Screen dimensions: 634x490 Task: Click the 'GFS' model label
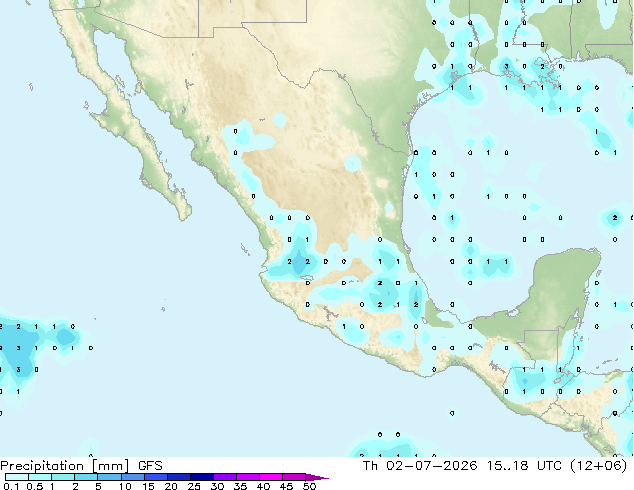(150, 466)
